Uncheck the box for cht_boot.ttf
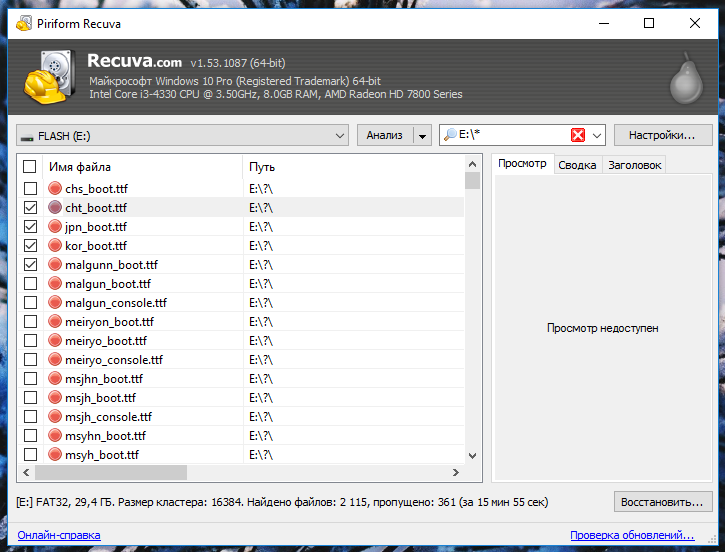Image resolution: width=725 pixels, height=552 pixels. pos(31,207)
